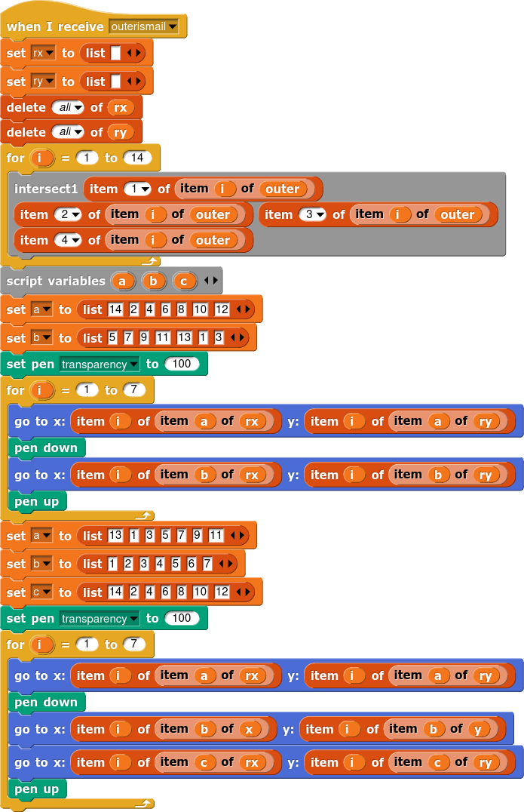Open the 'ry' variable dropdown in set block
The image size is (524, 812).
[50, 82]
